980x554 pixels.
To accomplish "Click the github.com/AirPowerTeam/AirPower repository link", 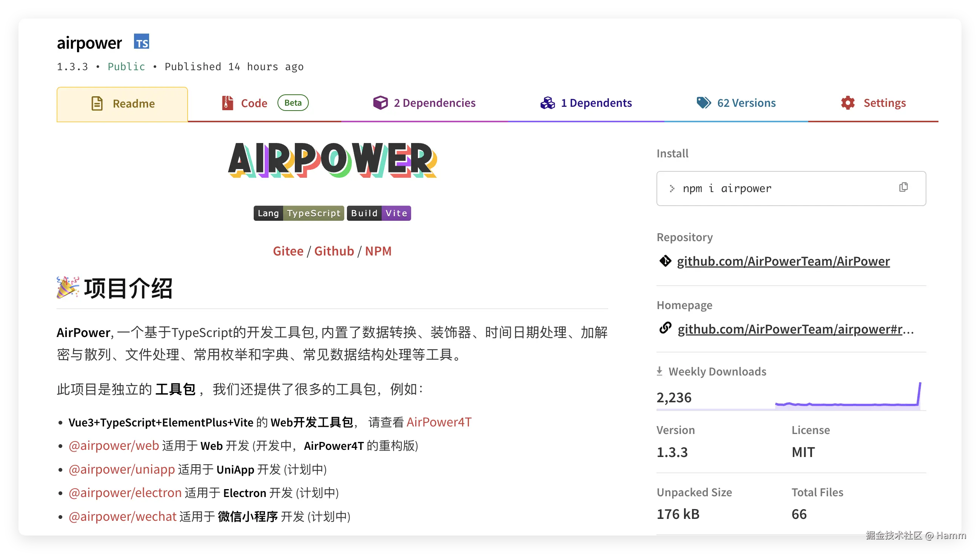I will (x=783, y=261).
